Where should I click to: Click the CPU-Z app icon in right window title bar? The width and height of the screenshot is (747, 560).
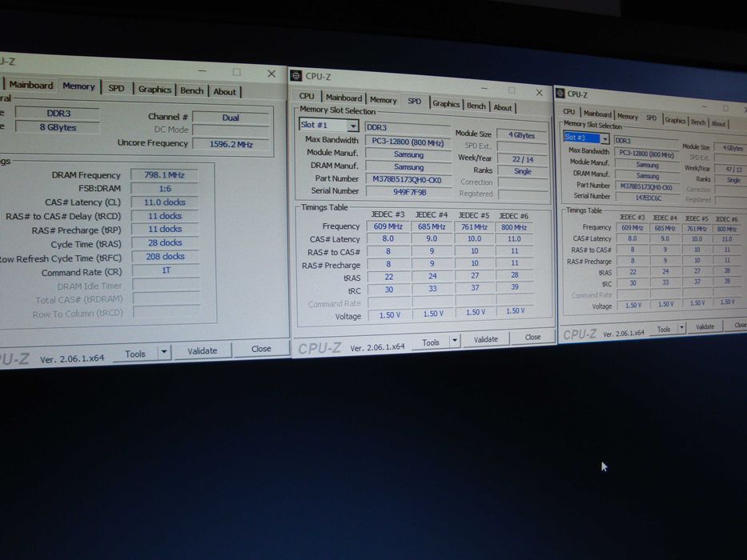point(560,94)
